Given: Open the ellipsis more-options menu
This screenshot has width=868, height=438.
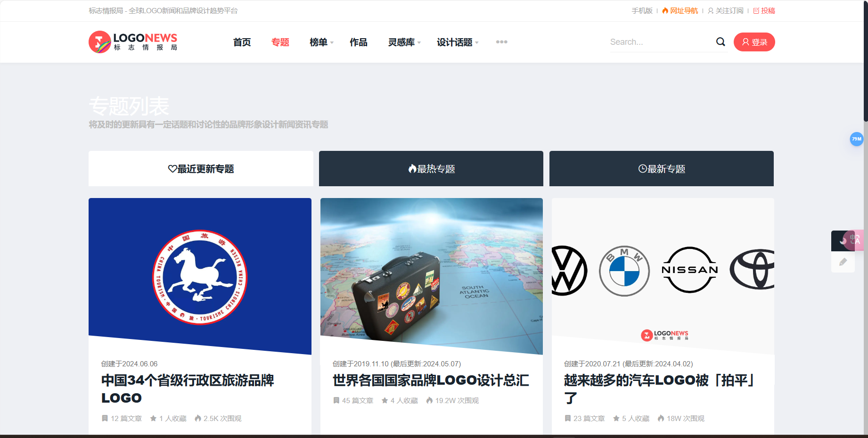Looking at the screenshot, I should tap(501, 42).
